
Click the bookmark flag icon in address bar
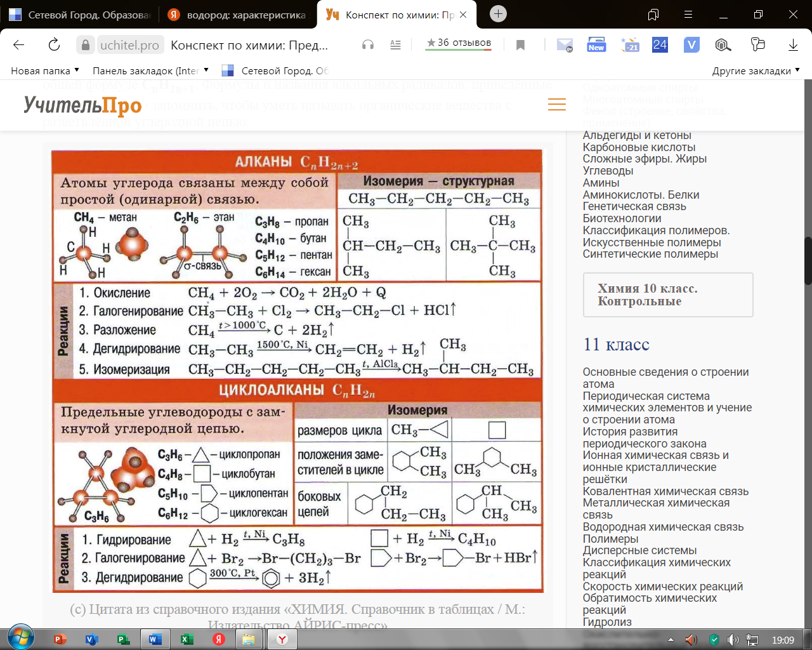(520, 44)
